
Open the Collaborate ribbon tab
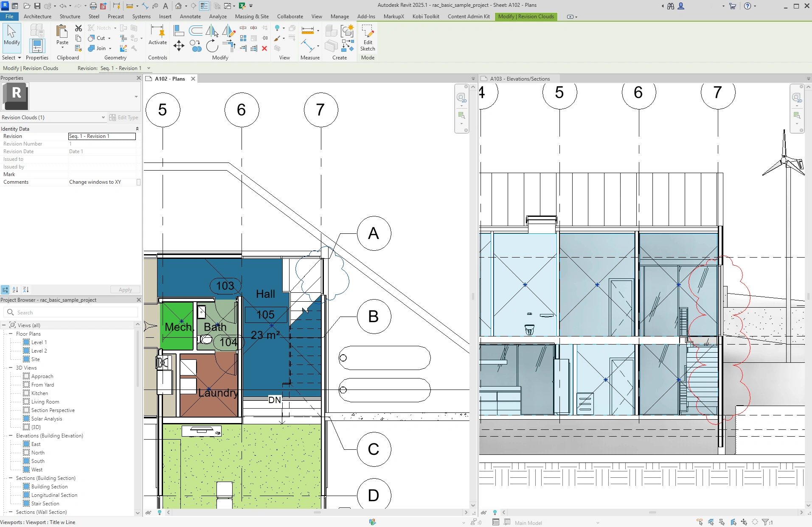coord(290,17)
